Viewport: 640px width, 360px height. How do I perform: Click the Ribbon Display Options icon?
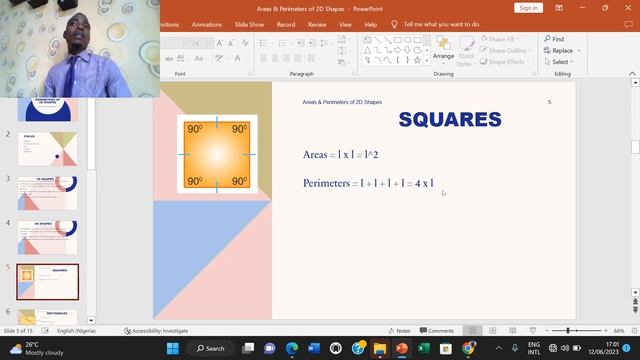coord(559,8)
